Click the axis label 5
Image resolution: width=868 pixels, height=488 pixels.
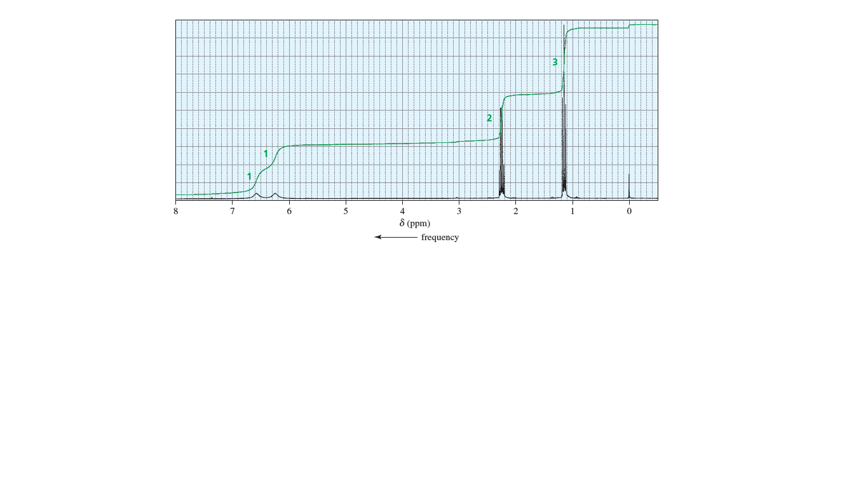click(346, 212)
